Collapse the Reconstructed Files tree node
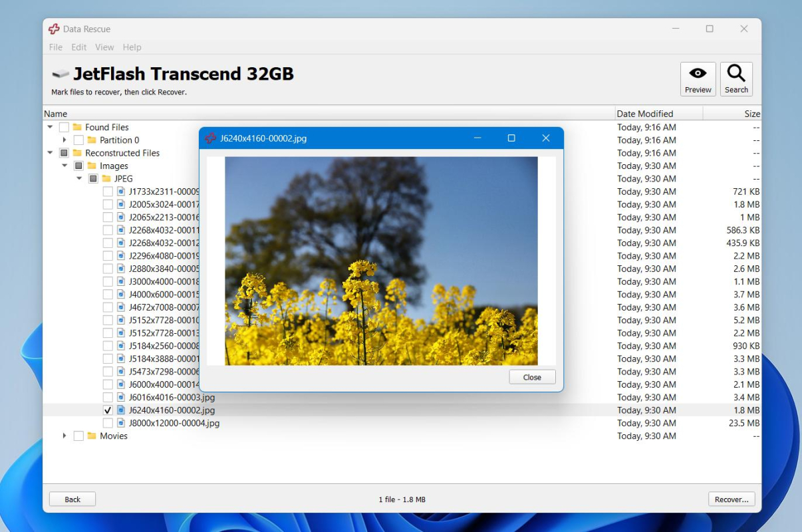Screen dimensions: 802x532 (50, 153)
